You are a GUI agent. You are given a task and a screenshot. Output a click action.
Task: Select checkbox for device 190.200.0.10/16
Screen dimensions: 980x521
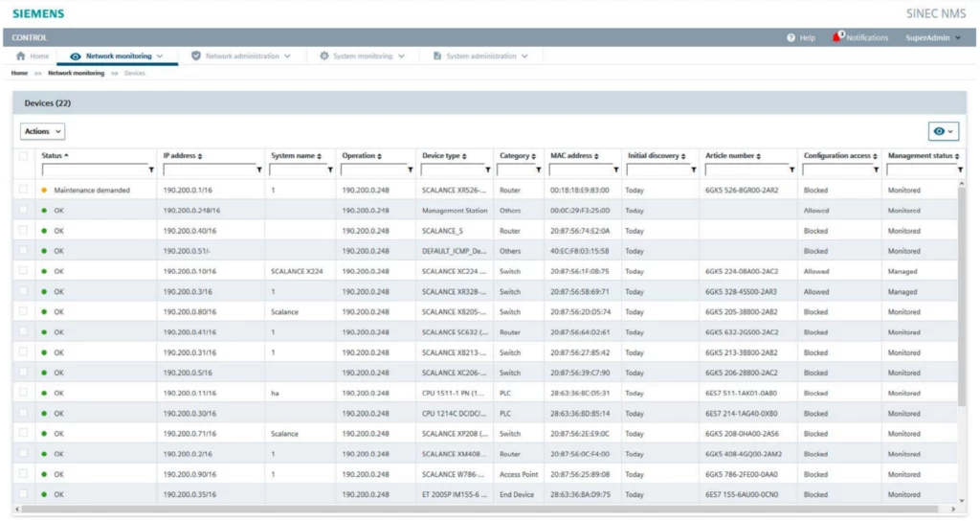pos(24,271)
